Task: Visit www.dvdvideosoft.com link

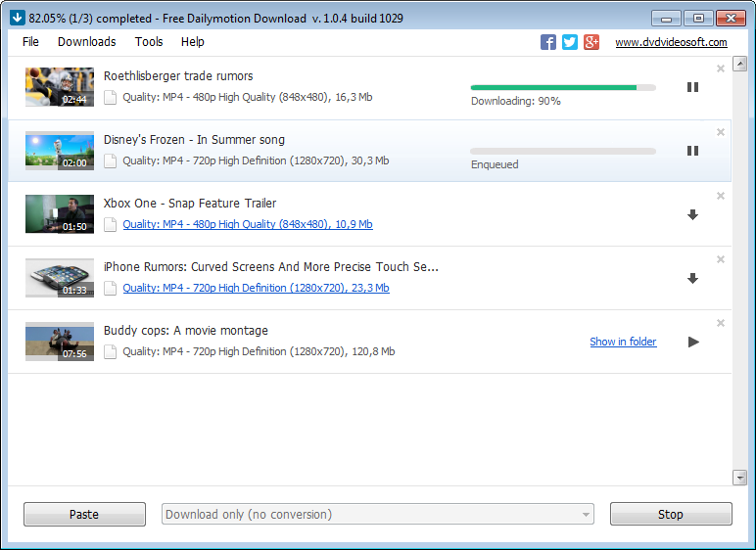Action: coord(671,42)
